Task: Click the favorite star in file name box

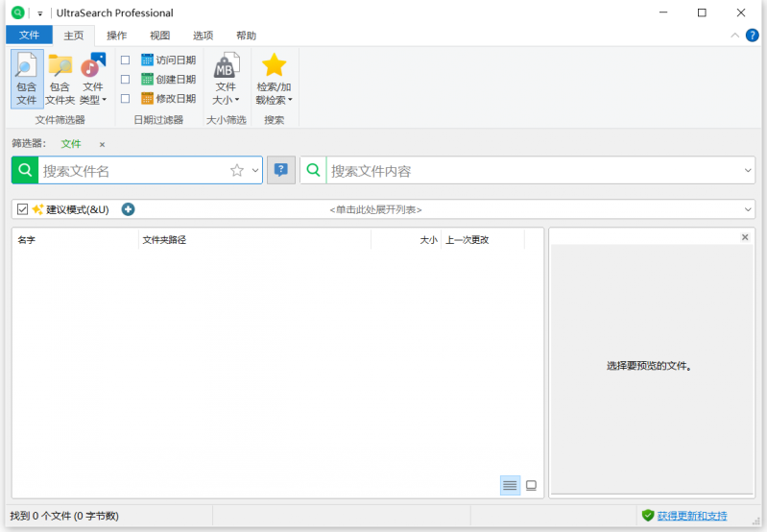Action: point(237,170)
